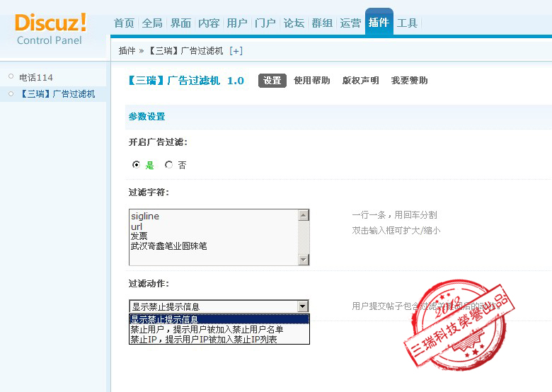This screenshot has height=392, width=552.
Task: Click the 参数设置 section header
Action: [x=146, y=117]
